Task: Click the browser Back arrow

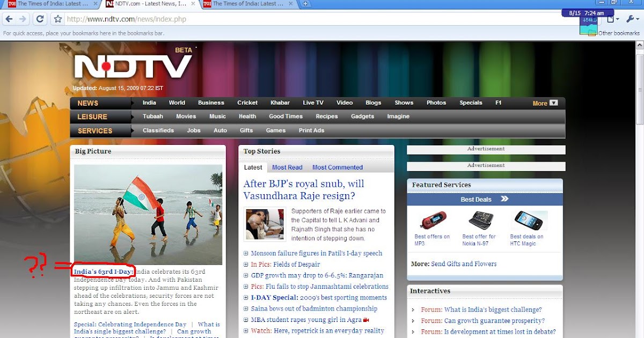Action: tap(9, 19)
